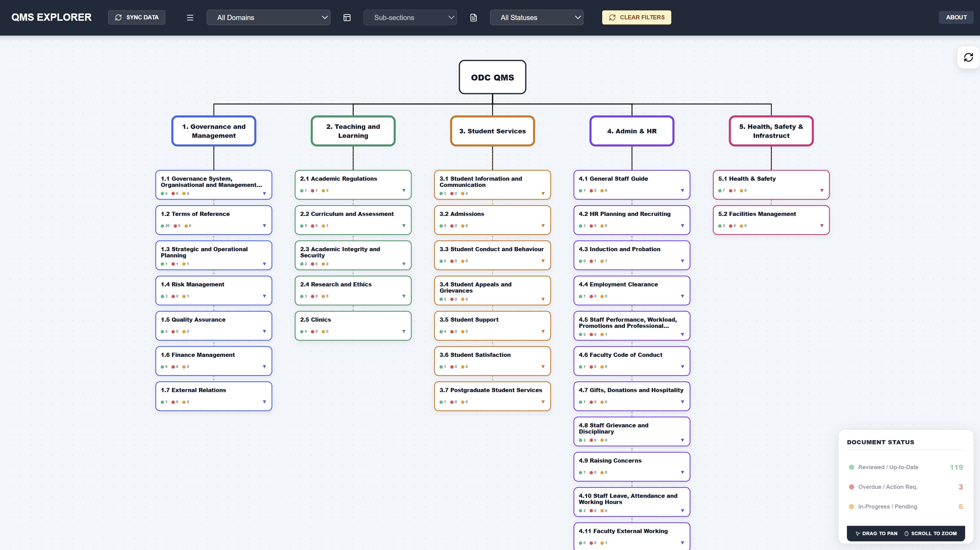Expand the 1.2 Terms of Reference arrow
980x550 pixels.
tap(264, 226)
